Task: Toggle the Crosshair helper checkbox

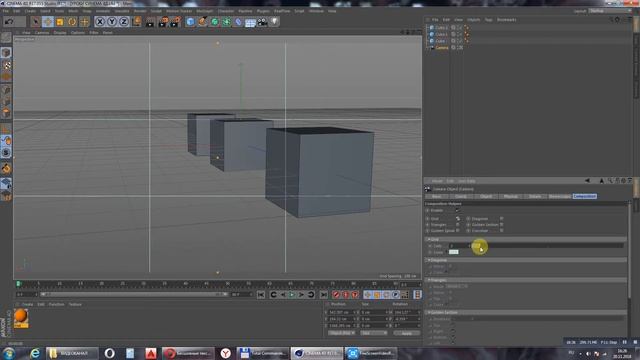Action: (x=502, y=231)
